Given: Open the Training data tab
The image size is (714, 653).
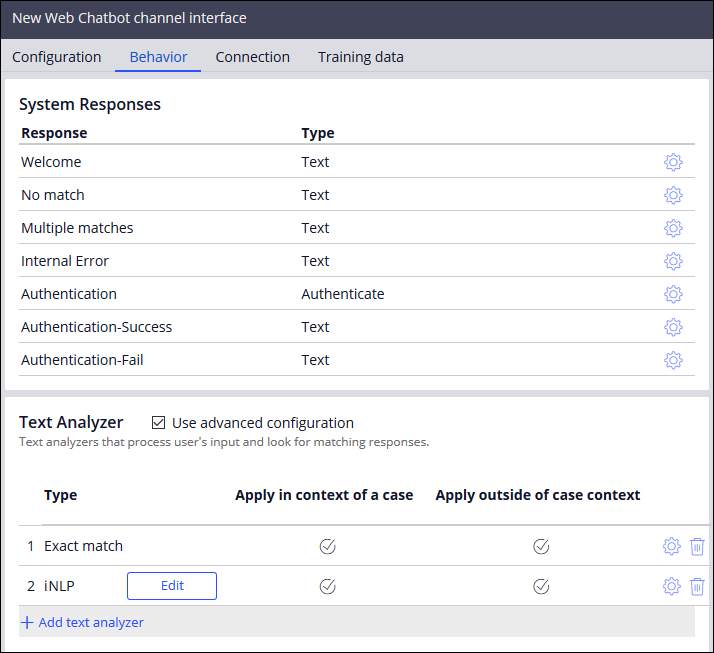Looking at the screenshot, I should pyautogui.click(x=361, y=57).
